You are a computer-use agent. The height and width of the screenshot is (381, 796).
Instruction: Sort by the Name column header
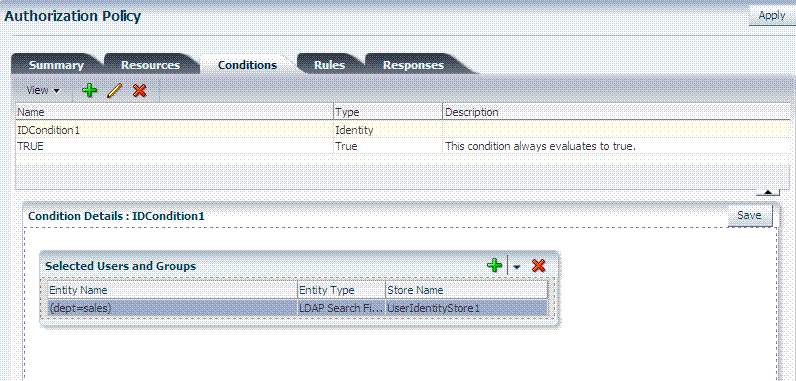coord(174,112)
